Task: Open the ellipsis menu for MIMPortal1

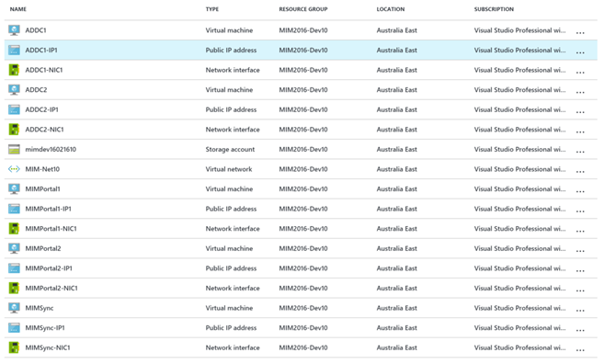Action: click(580, 191)
